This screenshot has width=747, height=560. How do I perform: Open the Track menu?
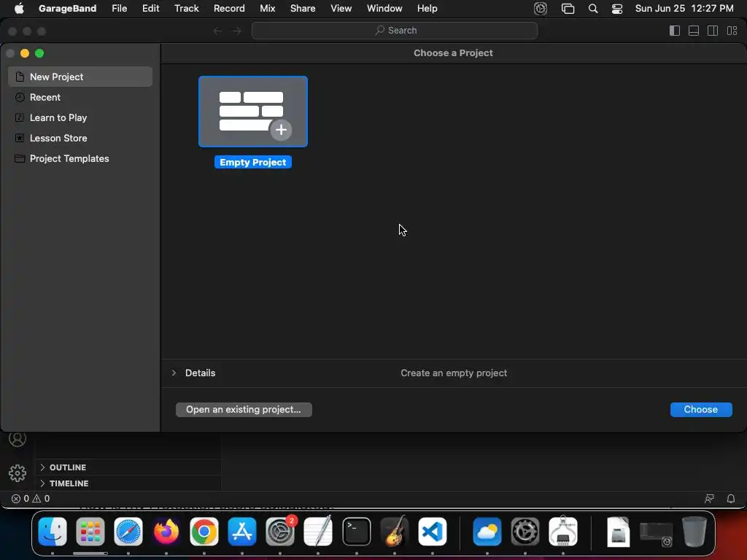click(186, 8)
